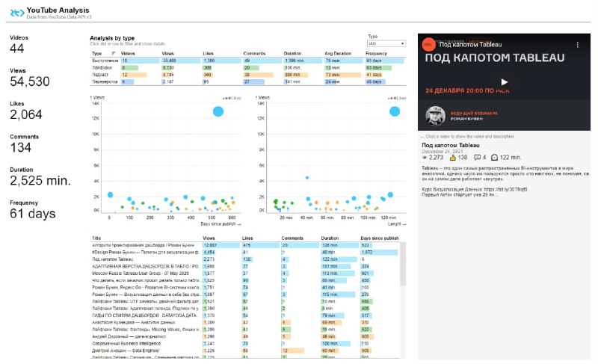Click the Avg Duration column header
The width and height of the screenshot is (598, 364).
(338, 53)
